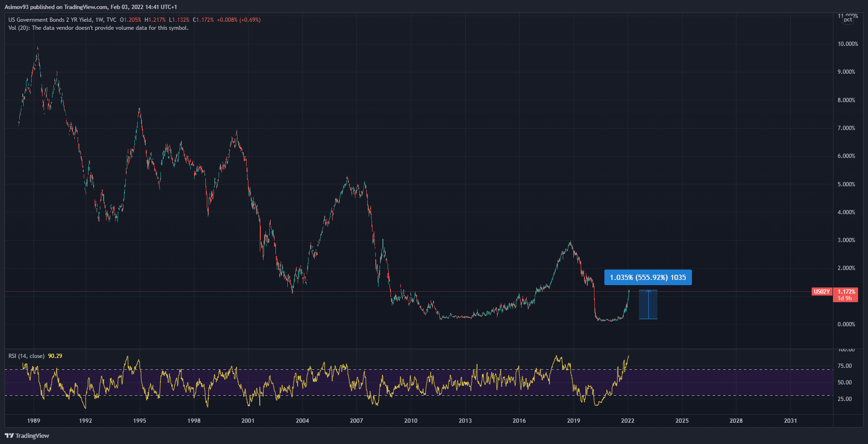Screen dimensions: 868x444
Task: Select the Vol (20) indicator legend
Action: click(98, 28)
